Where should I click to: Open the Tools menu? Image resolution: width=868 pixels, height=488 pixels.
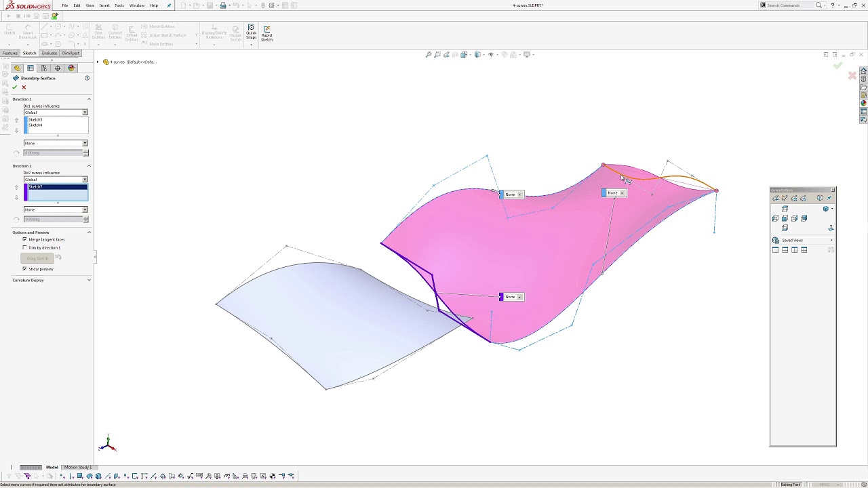point(119,5)
